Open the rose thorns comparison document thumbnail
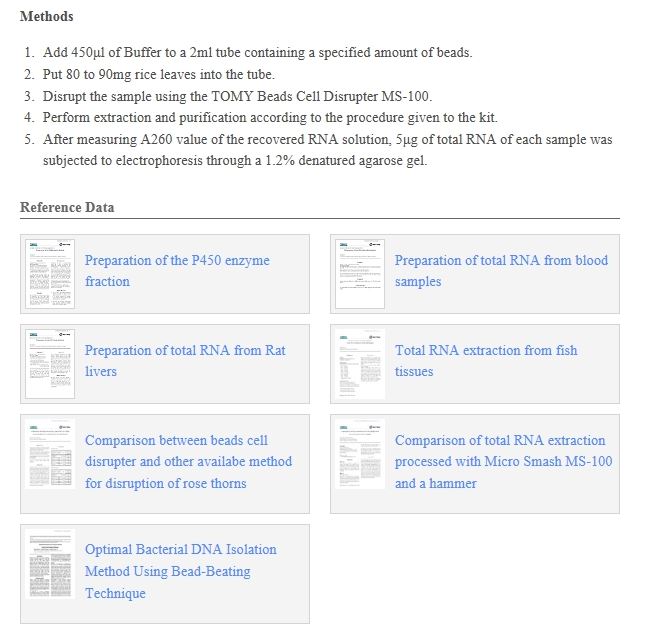This screenshot has height=640, width=654. pyautogui.click(x=50, y=454)
